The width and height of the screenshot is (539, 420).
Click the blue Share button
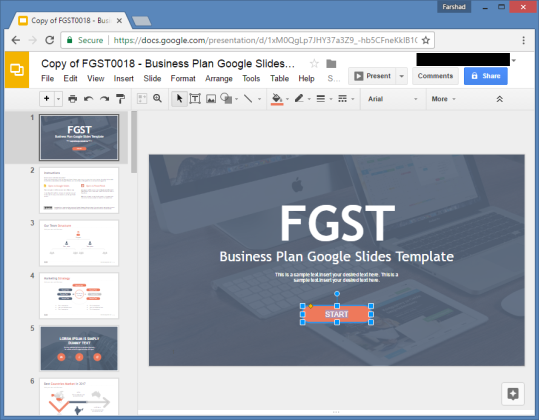coord(485,76)
